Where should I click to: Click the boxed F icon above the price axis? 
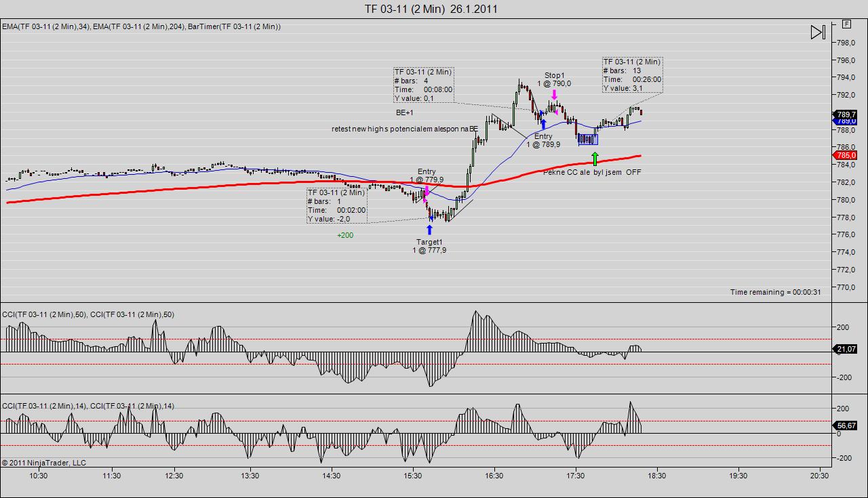(846, 24)
